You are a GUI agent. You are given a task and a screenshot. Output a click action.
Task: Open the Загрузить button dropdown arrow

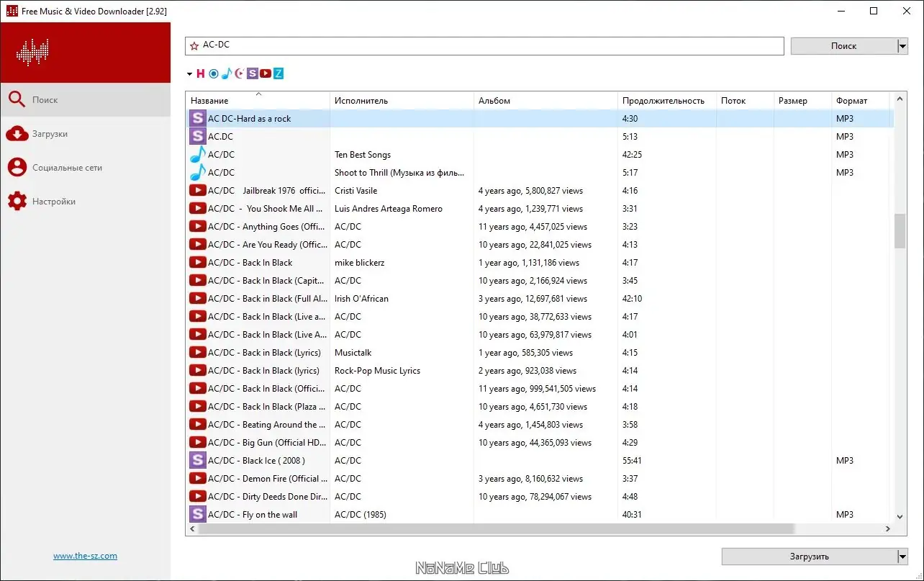pos(902,557)
